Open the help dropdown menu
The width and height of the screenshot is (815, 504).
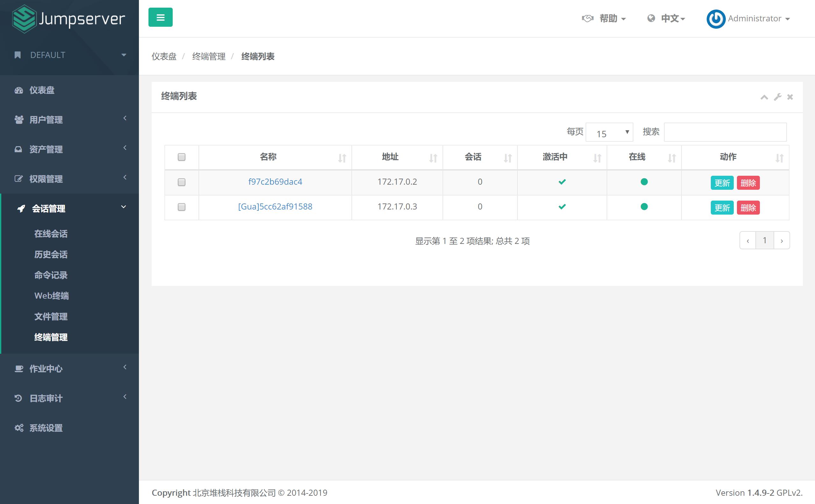click(604, 18)
